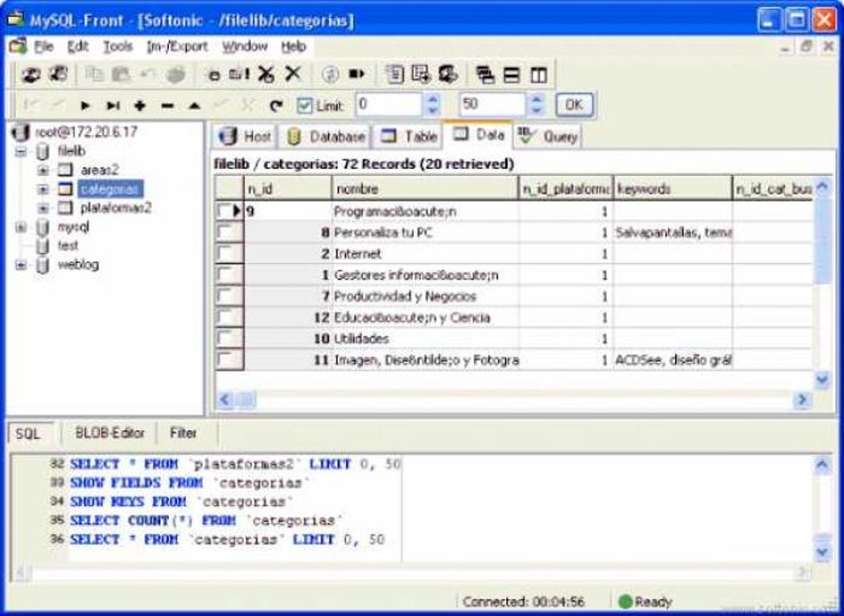The image size is (844, 616).
Task: Click the connect-to-server toolbar icon
Action: pos(31,74)
